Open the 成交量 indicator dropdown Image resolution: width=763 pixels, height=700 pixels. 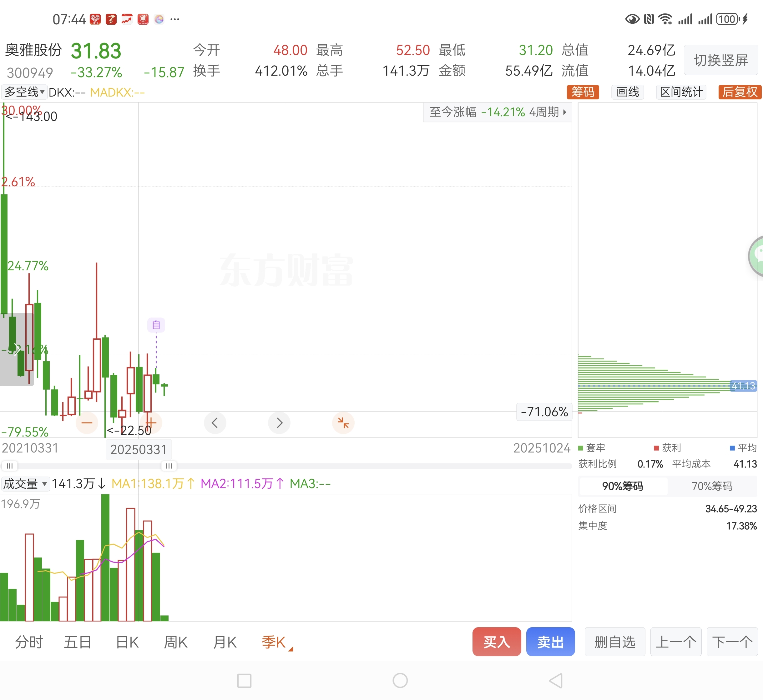pyautogui.click(x=25, y=484)
